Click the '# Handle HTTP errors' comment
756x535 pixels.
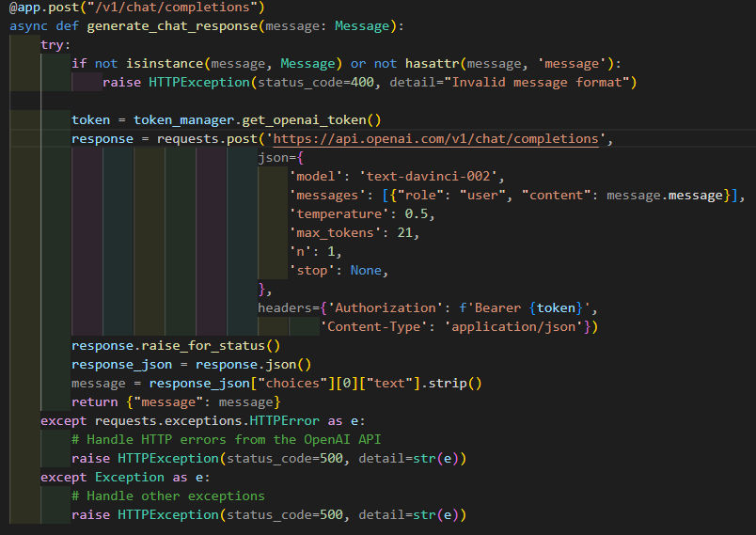[226, 440]
